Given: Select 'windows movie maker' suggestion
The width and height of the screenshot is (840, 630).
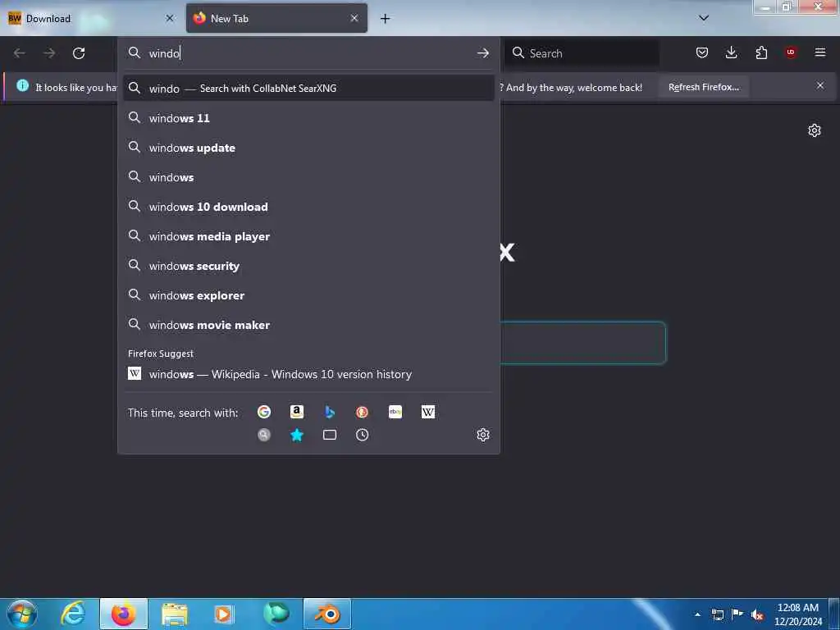Looking at the screenshot, I should point(308,325).
